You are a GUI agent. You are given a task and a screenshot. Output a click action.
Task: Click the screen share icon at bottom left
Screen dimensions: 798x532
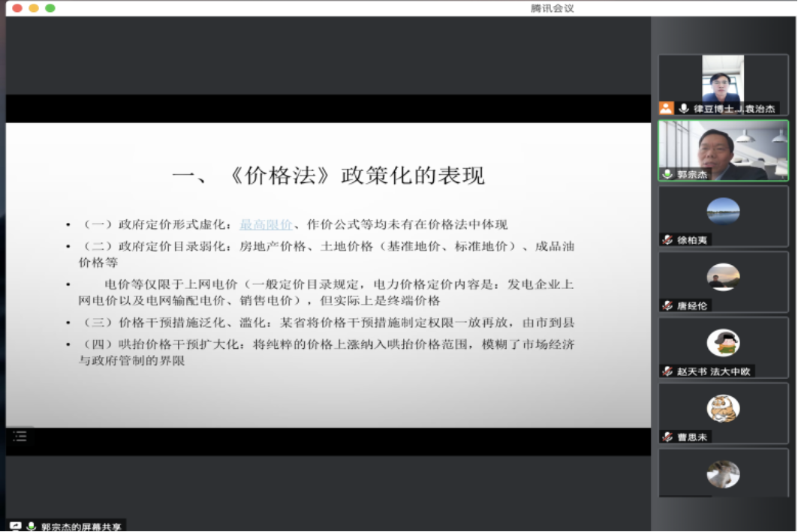click(x=15, y=526)
